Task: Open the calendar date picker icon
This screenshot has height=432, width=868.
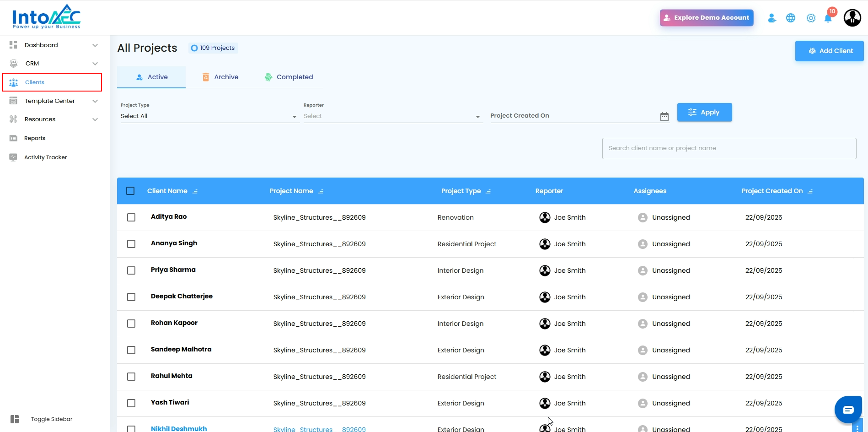Action: (x=664, y=117)
